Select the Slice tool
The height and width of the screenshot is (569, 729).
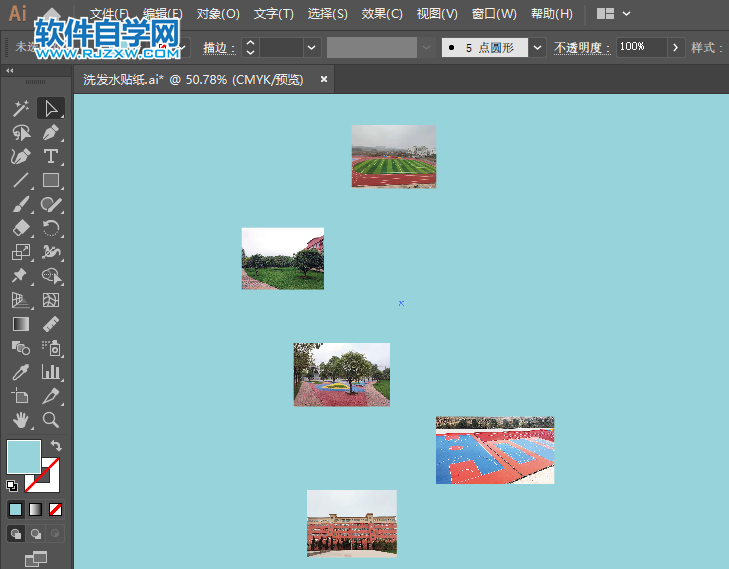click(x=51, y=396)
